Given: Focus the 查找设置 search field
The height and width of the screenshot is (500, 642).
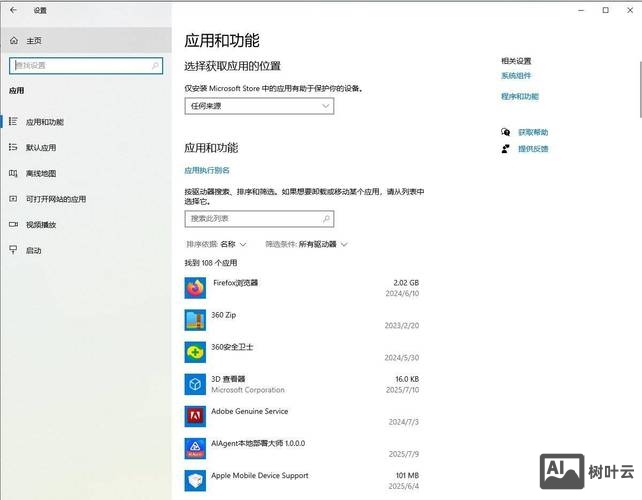Looking at the screenshot, I should click(86, 66).
